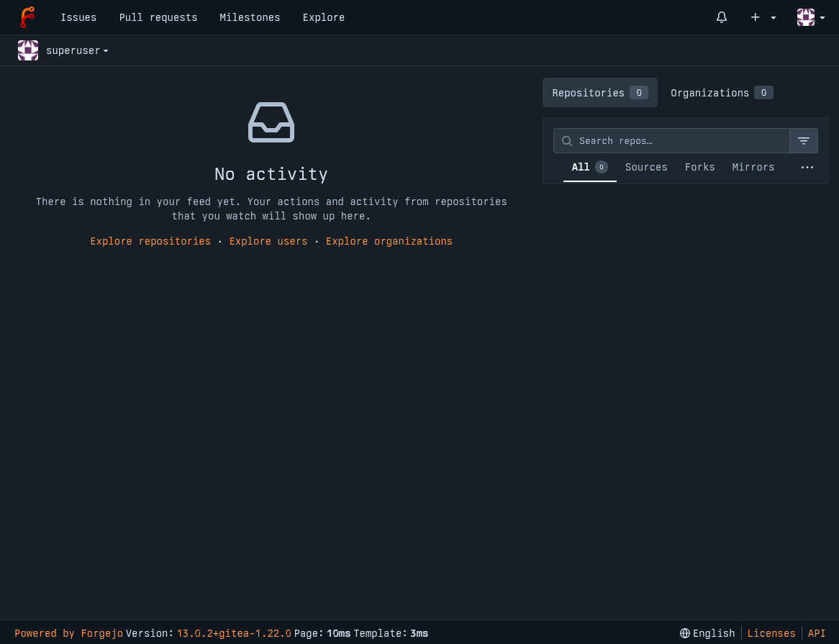This screenshot has width=839, height=644.
Task: Follow the Explore repositories link
Action: [150, 241]
